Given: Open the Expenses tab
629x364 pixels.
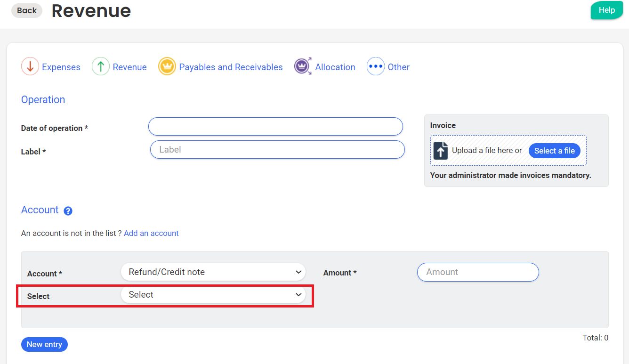Looking at the screenshot, I should pos(61,67).
